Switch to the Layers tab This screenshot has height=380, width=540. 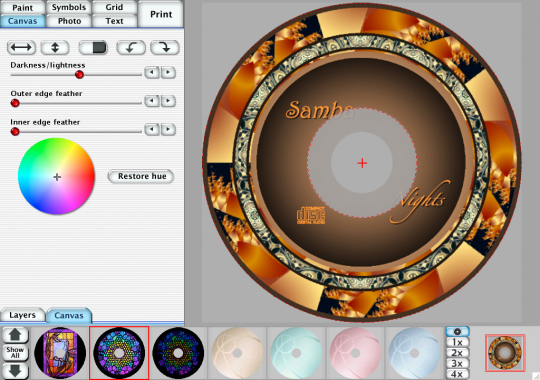pos(23,315)
